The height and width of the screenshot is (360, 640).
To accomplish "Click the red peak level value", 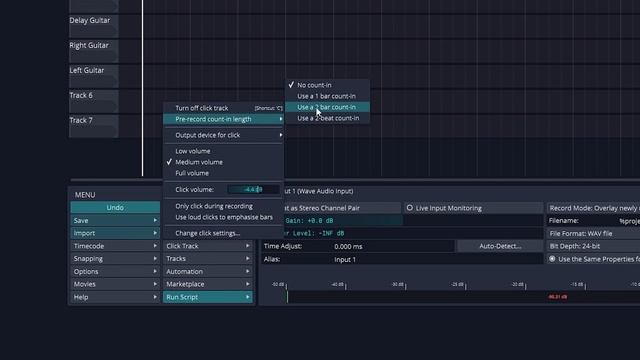I will (x=558, y=297).
